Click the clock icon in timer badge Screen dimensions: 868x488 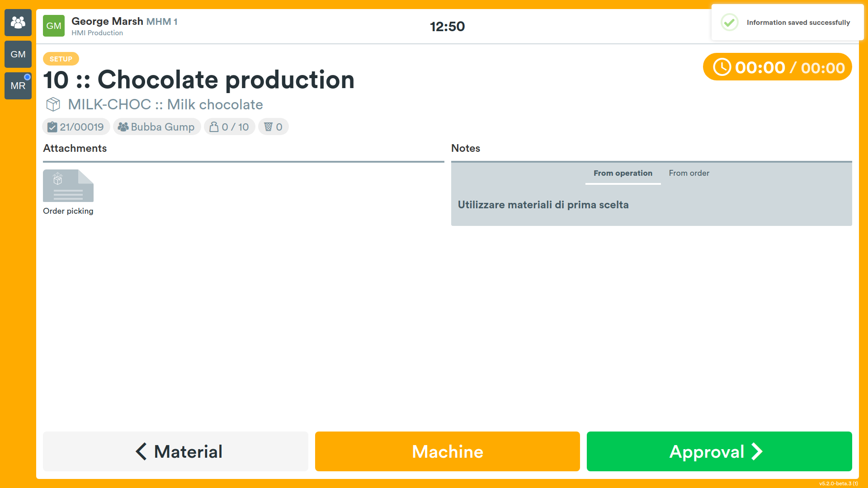[722, 67]
